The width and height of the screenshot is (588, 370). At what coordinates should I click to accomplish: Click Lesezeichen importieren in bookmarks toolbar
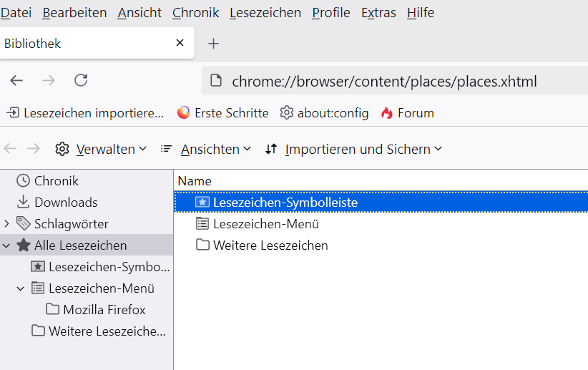pos(85,113)
